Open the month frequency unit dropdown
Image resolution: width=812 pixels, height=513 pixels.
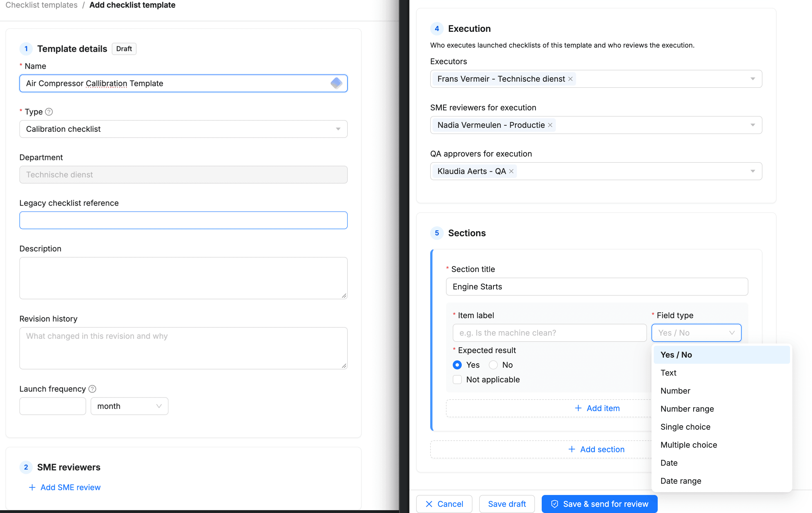pos(130,406)
